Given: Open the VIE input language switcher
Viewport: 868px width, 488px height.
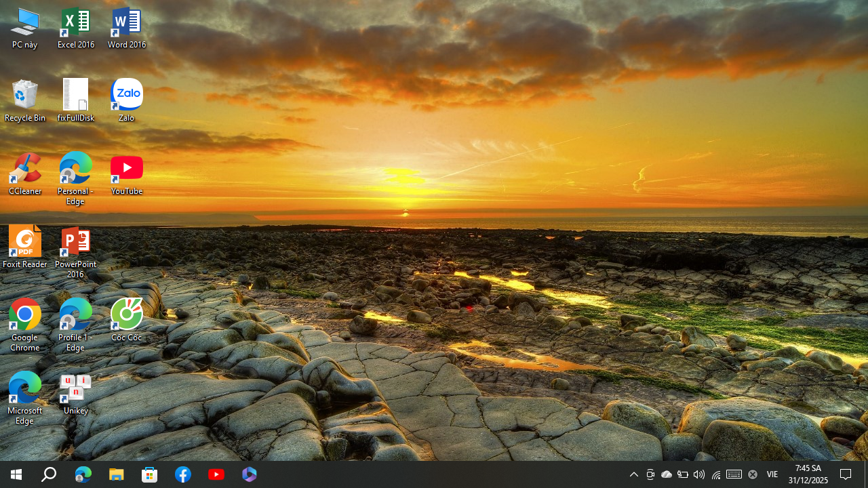Looking at the screenshot, I should pyautogui.click(x=772, y=474).
